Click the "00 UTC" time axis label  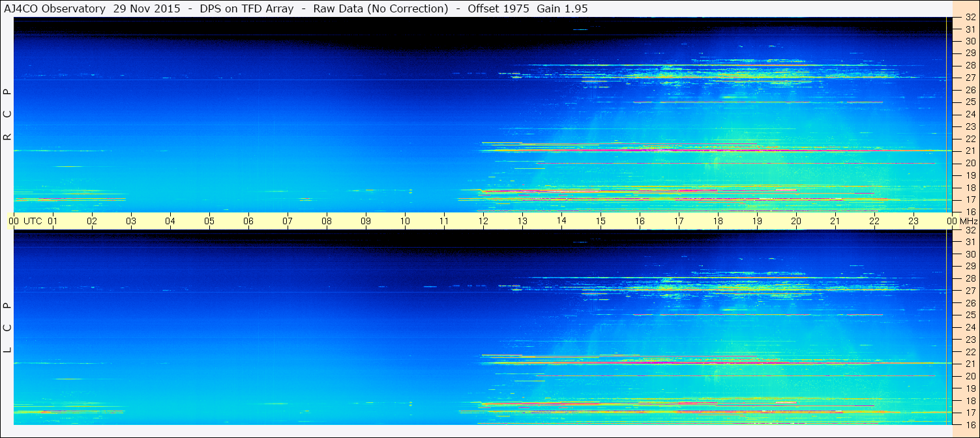point(25,221)
